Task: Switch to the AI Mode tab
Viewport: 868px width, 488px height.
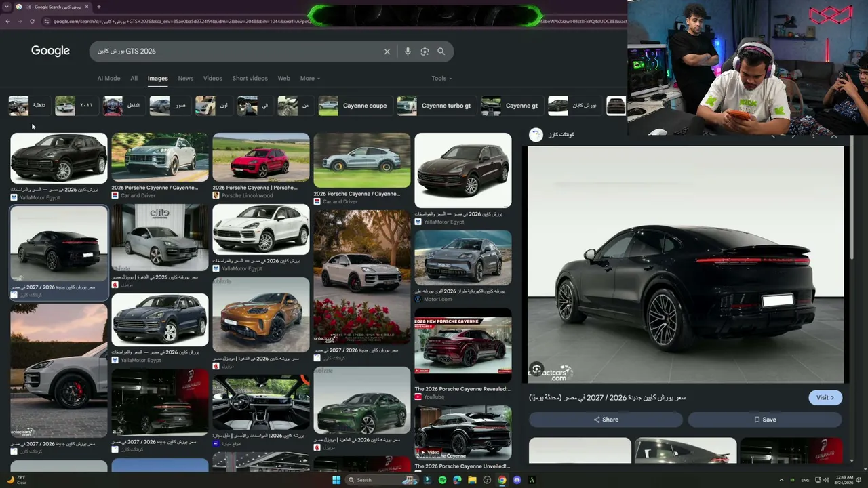Action: (x=108, y=79)
